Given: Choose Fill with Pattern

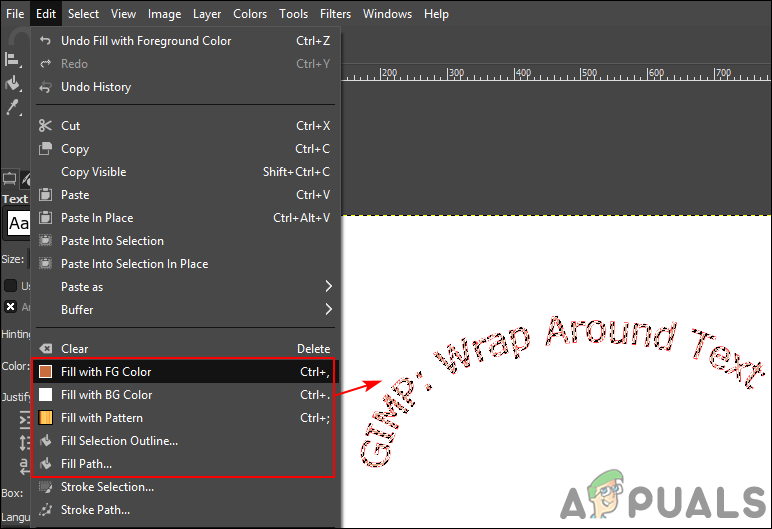Looking at the screenshot, I should 185,418.
